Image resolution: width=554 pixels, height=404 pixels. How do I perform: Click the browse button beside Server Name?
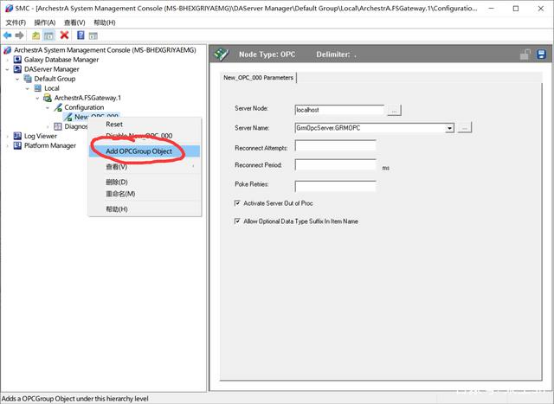(x=464, y=128)
